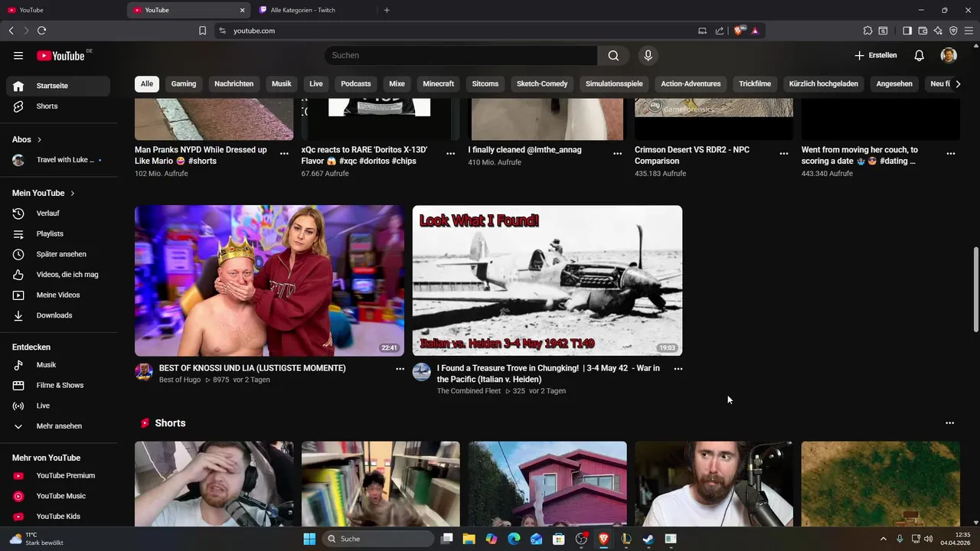Expand Mehr ansehen in sidebar
The image size is (980, 551).
(57, 426)
